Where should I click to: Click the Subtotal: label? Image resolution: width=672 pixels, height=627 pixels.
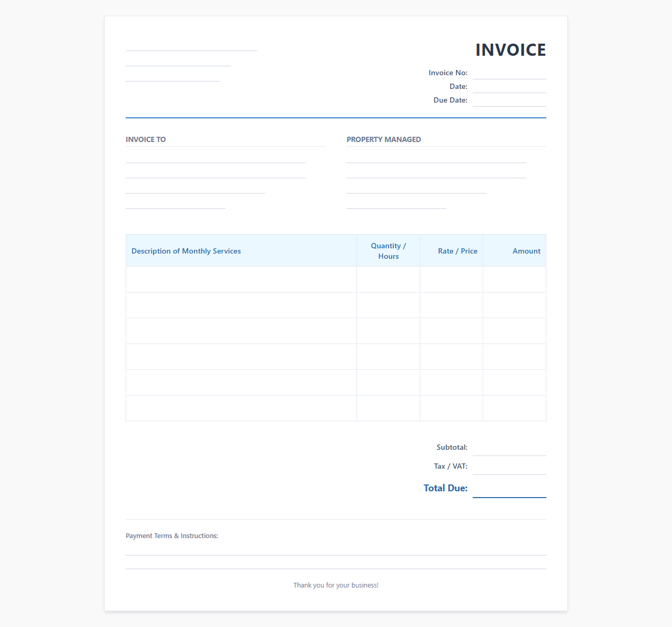(x=452, y=448)
